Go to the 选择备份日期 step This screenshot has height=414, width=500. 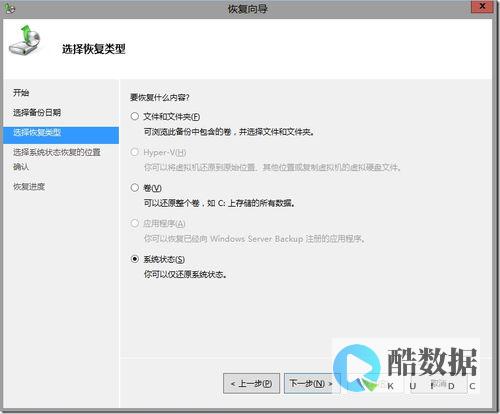coord(37,113)
